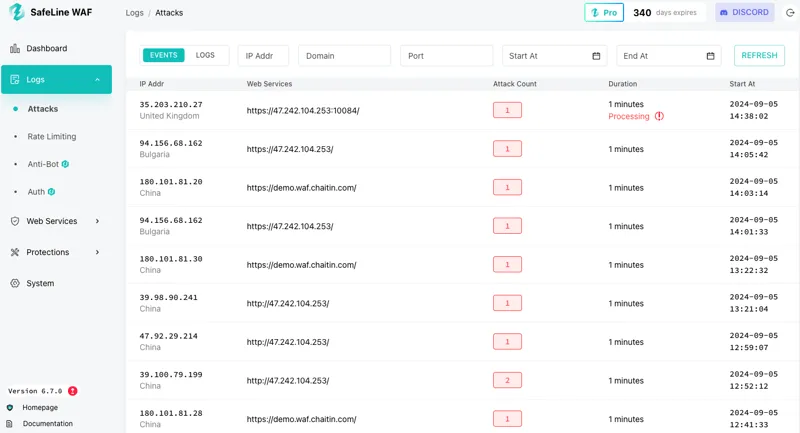Click the logout icon at top right

point(790,12)
